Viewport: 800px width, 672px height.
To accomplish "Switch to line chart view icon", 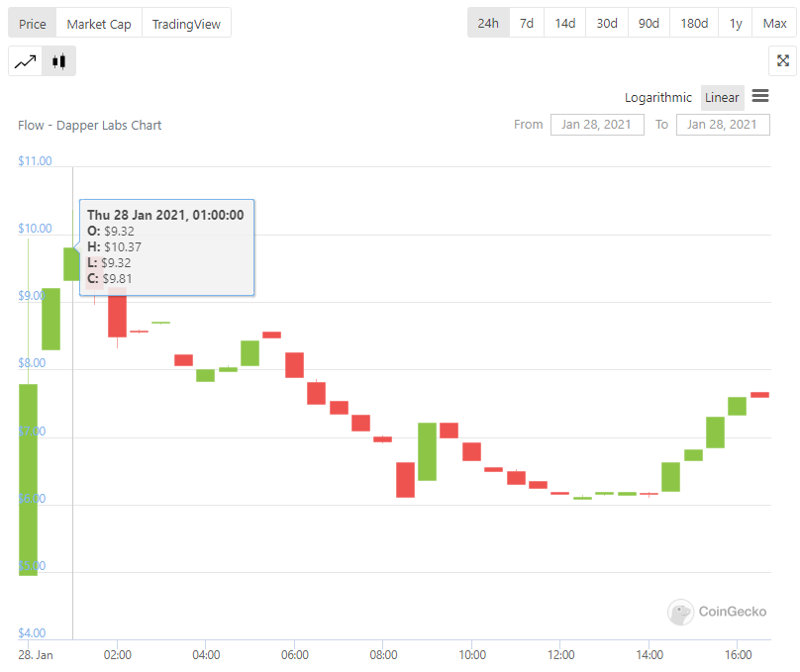I will point(25,61).
